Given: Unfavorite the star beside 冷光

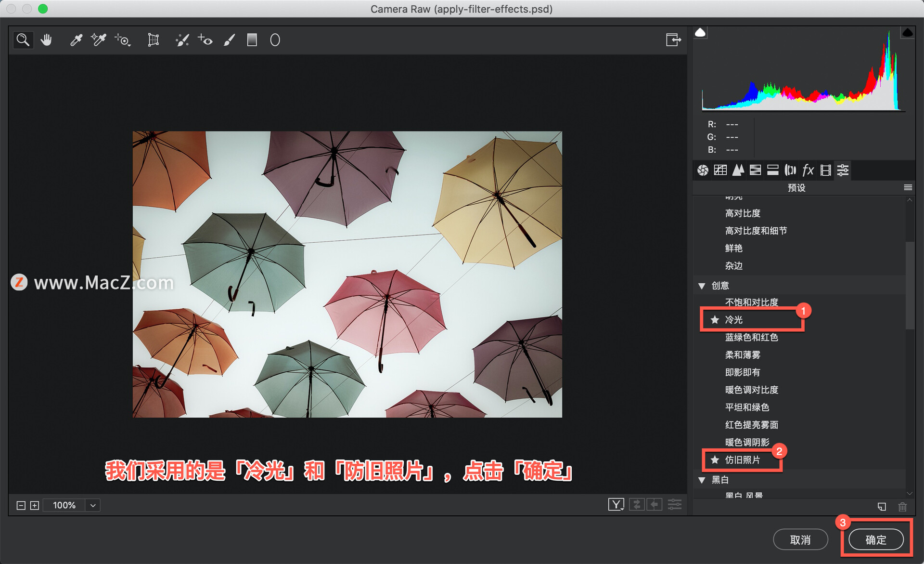Looking at the screenshot, I should (x=715, y=320).
